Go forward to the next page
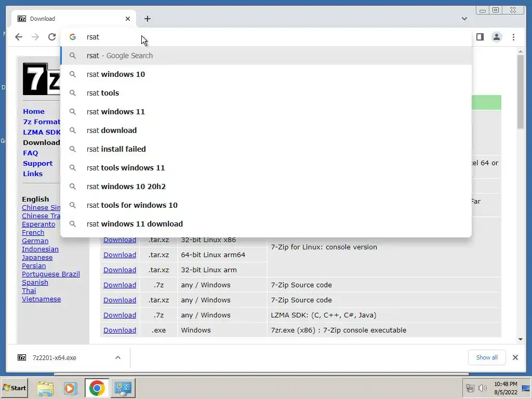 point(35,37)
